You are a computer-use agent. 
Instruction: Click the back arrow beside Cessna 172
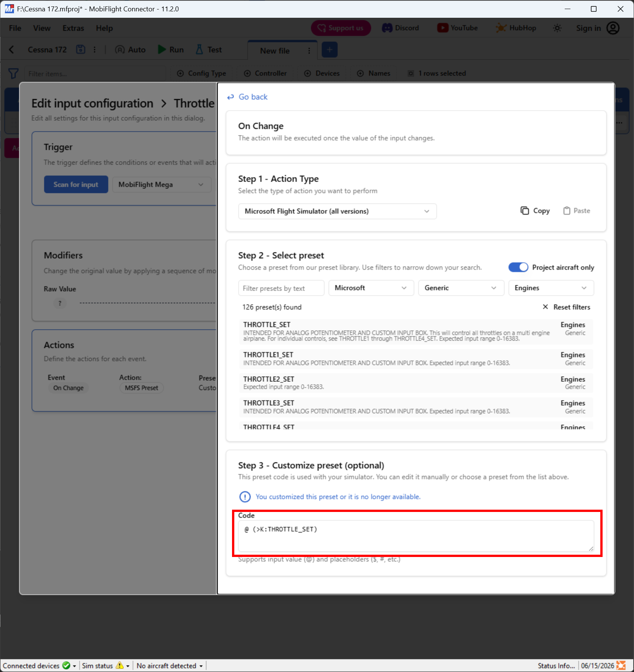pos(11,50)
